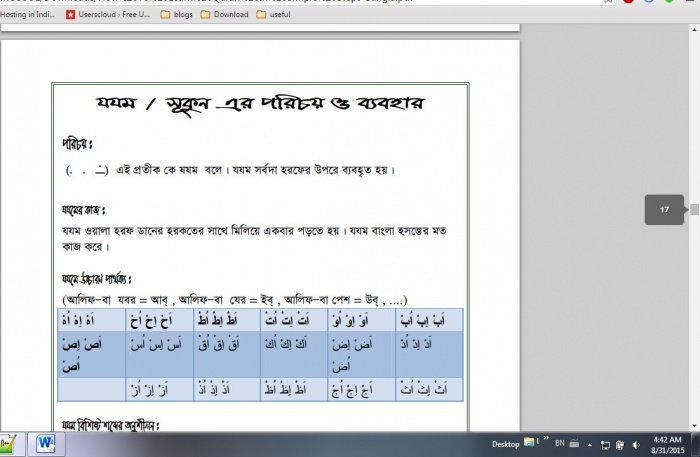Click the Hosting in India bookmark
The width and height of the screenshot is (700, 457).
(x=28, y=15)
